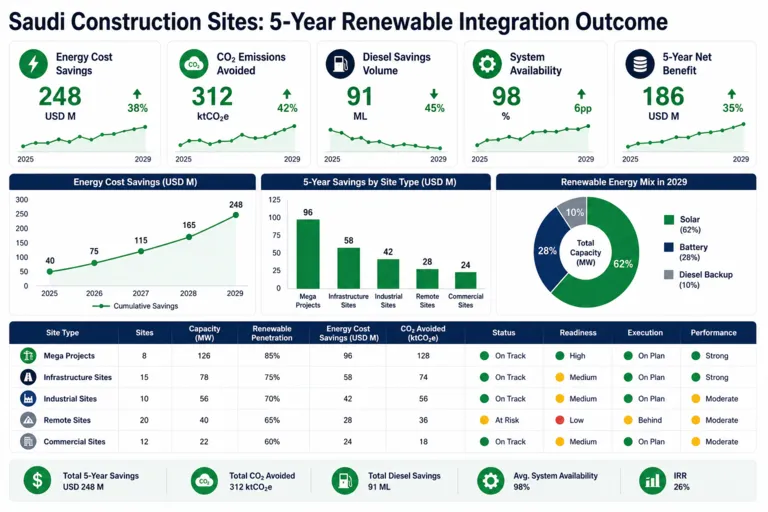Screen dimensions: 768x512
Task: Click the navy Battery legend swatch
Action: [x=669, y=247]
